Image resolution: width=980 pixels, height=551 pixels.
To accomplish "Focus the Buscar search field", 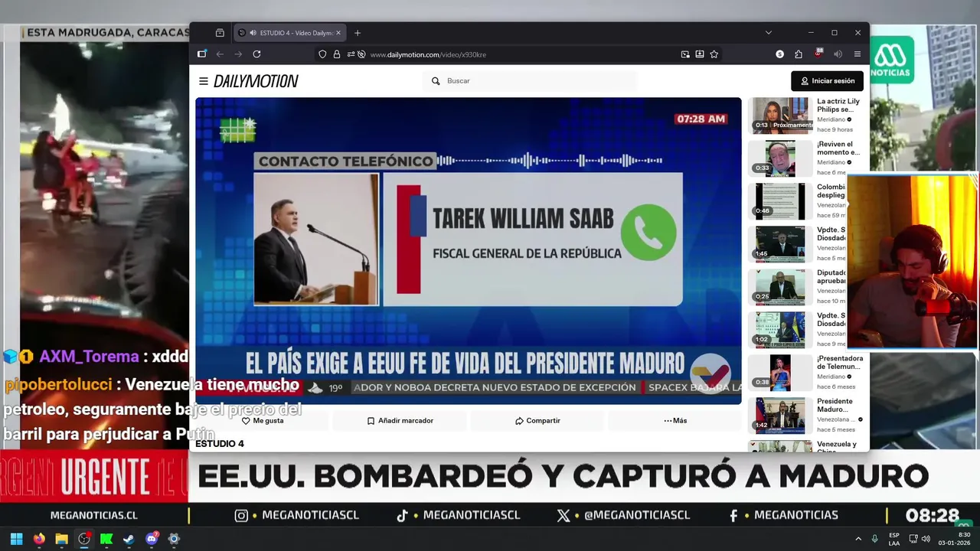I will point(530,81).
